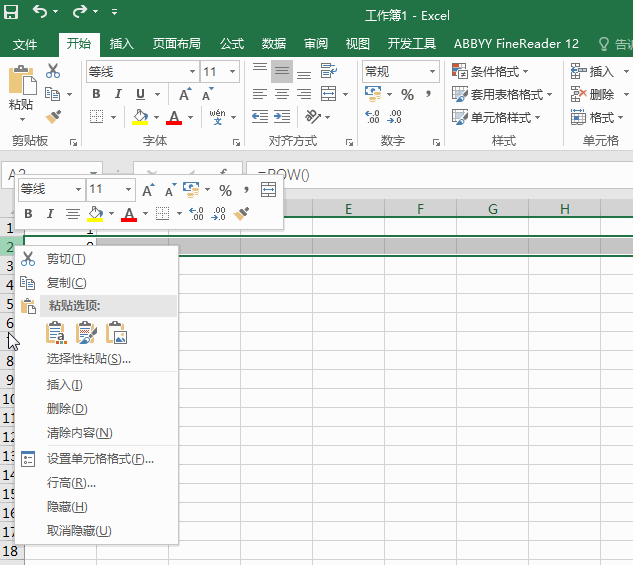Open 设置单元格格式(F)... format cells dialog

point(97,458)
